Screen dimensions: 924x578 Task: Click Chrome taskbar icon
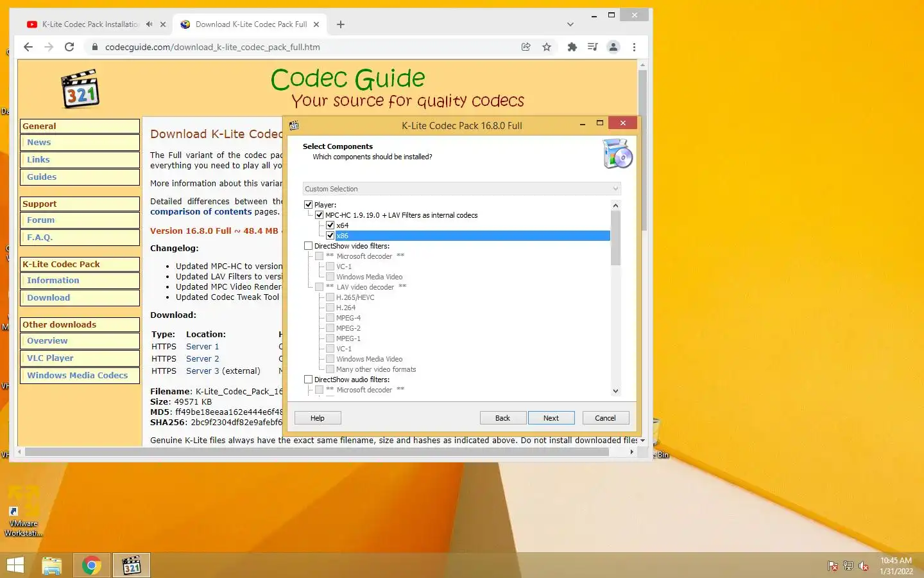tap(92, 565)
